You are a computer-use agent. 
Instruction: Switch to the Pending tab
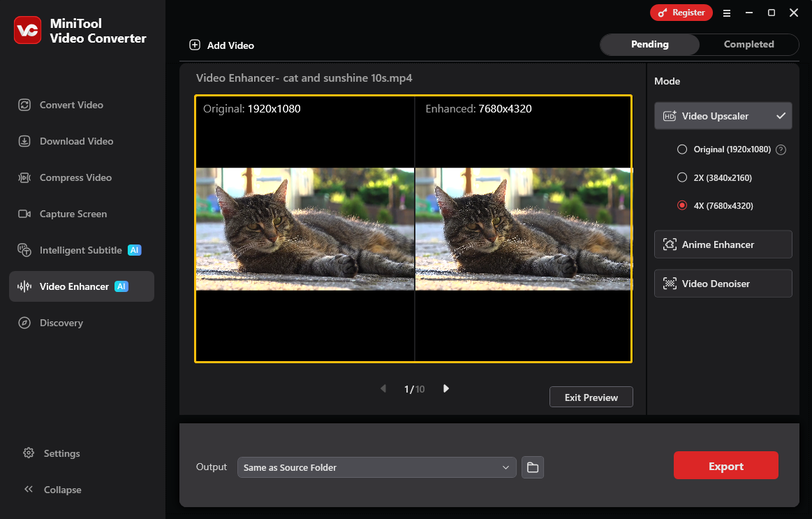(649, 44)
